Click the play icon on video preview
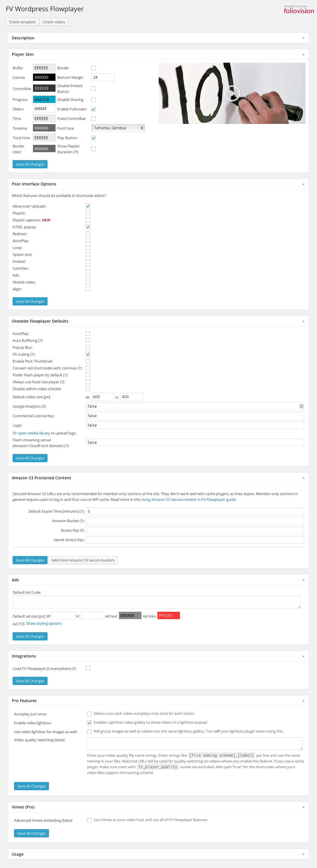The image size is (317, 868). coord(232,93)
